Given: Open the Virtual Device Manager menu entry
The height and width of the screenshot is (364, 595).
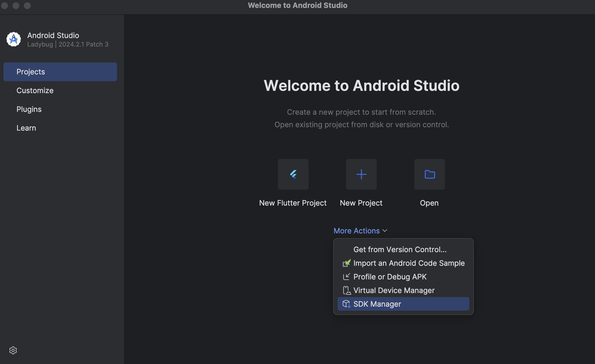Looking at the screenshot, I should pyautogui.click(x=403, y=290).
